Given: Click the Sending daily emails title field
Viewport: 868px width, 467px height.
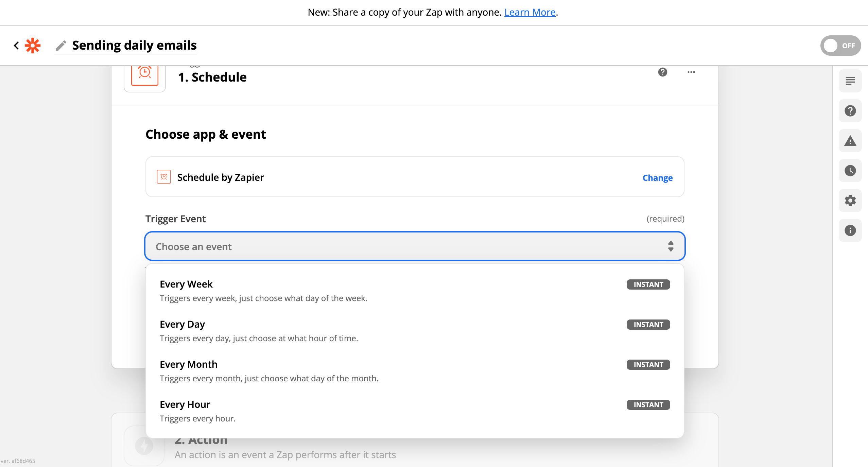Looking at the screenshot, I should tap(134, 45).
